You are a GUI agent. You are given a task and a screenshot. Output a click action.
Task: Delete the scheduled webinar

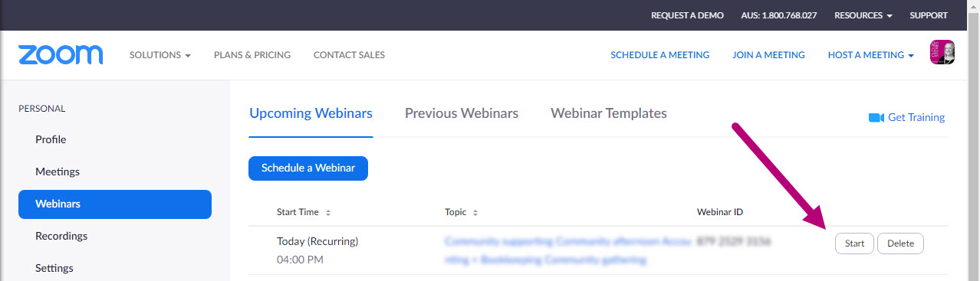point(900,243)
